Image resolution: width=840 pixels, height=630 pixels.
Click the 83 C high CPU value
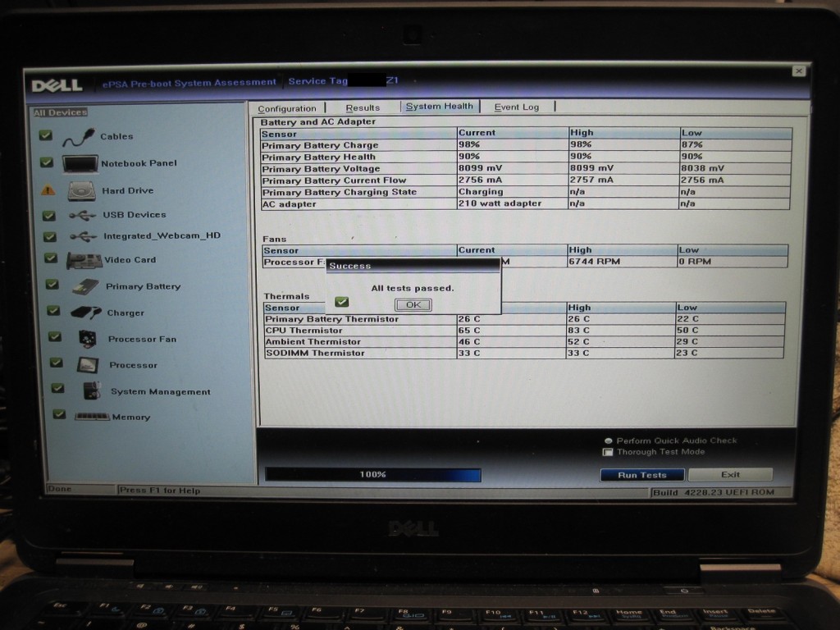tap(578, 330)
